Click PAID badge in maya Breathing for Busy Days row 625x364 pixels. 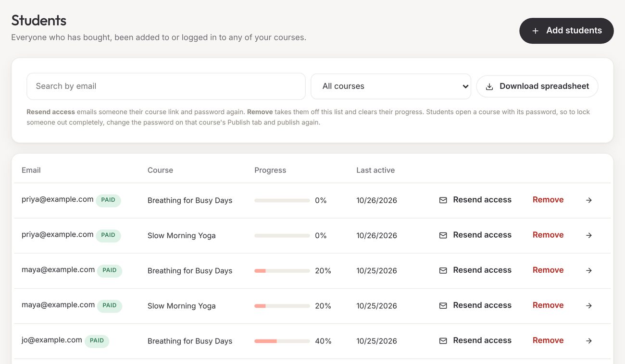tap(110, 270)
